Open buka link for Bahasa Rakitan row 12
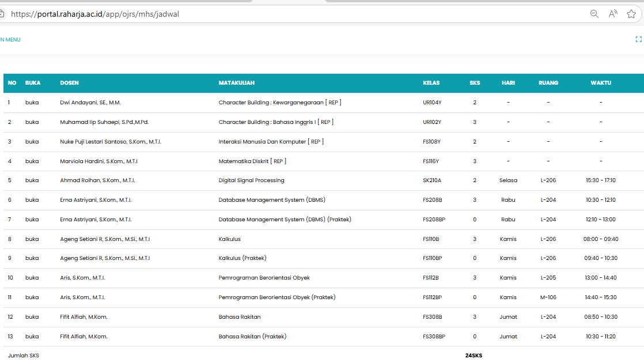This screenshot has width=644, height=362. [32, 317]
